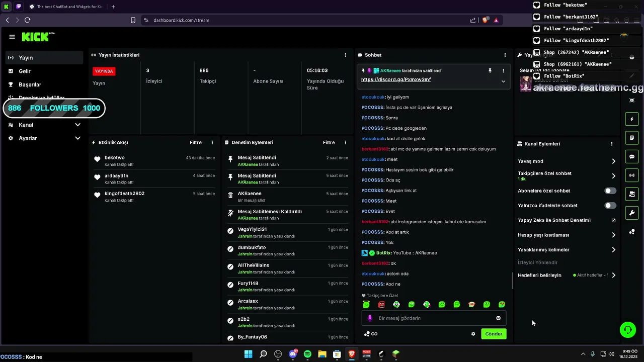Open Yayın İstatistikleri panel options menu
644x362 pixels.
pyautogui.click(x=345, y=55)
